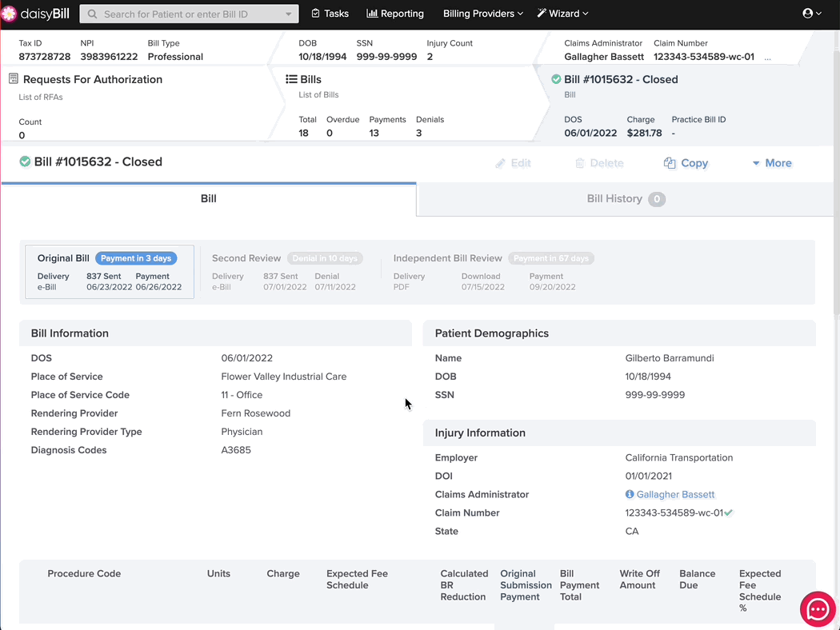The image size is (840, 630).
Task: Expand the More actions dropdown
Action: pyautogui.click(x=772, y=163)
